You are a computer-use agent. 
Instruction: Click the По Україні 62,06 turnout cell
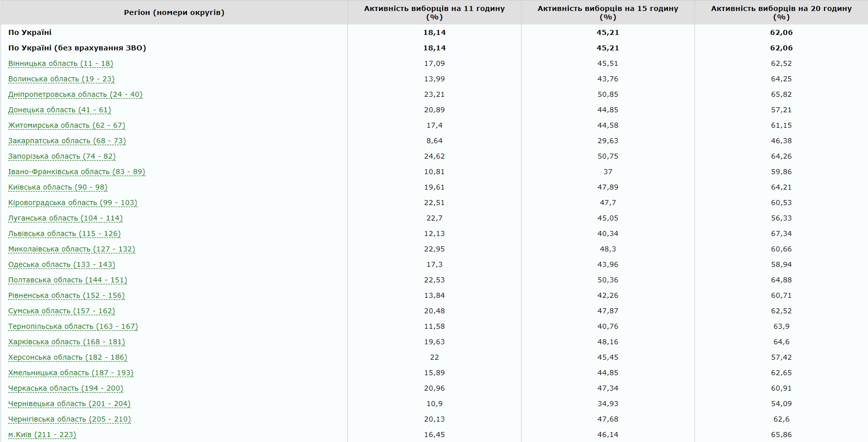[781, 32]
